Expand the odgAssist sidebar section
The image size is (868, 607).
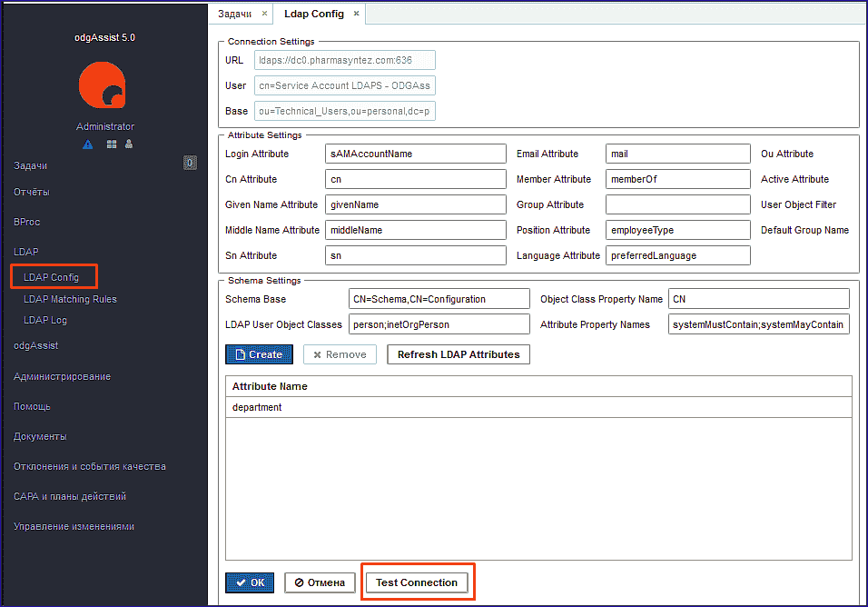(x=36, y=345)
